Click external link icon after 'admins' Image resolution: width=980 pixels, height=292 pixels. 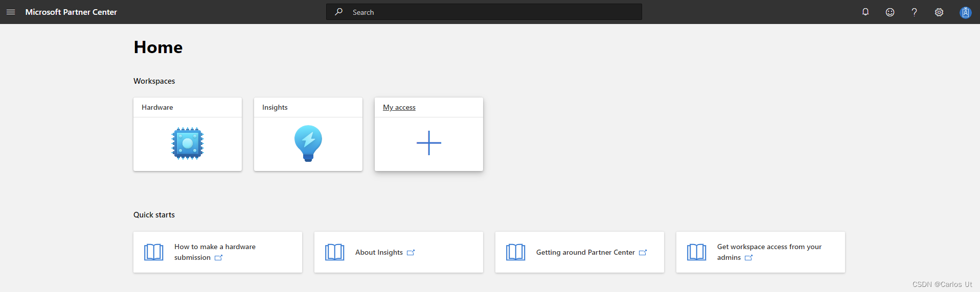(749, 257)
